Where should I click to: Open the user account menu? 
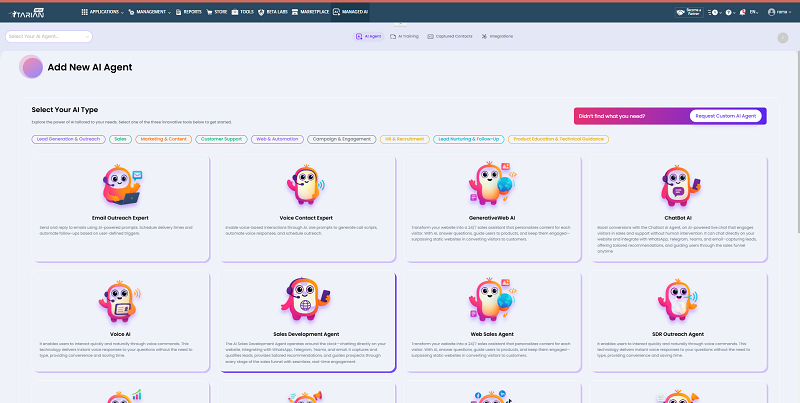click(x=780, y=12)
